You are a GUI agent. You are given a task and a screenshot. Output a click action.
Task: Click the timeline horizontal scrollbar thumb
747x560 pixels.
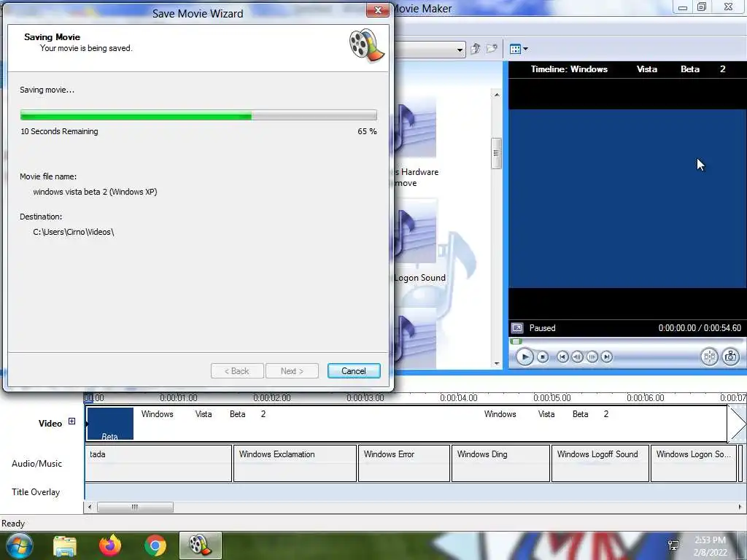pos(135,507)
